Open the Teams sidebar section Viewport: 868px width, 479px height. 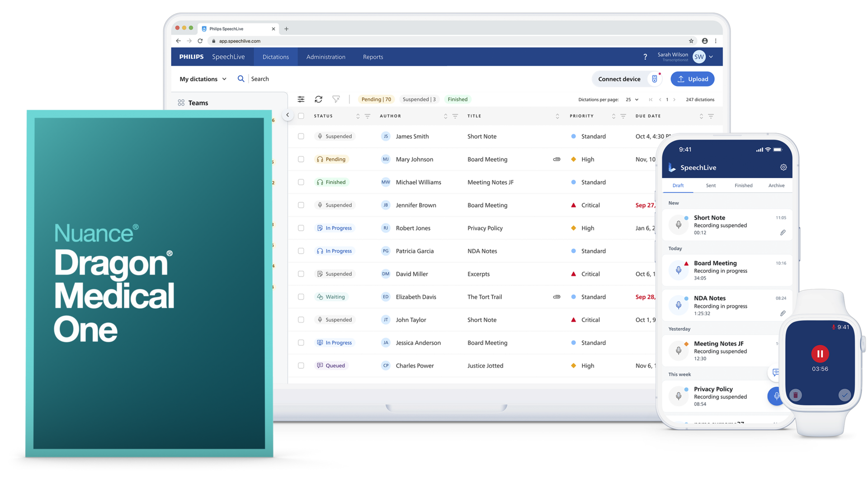(x=193, y=103)
